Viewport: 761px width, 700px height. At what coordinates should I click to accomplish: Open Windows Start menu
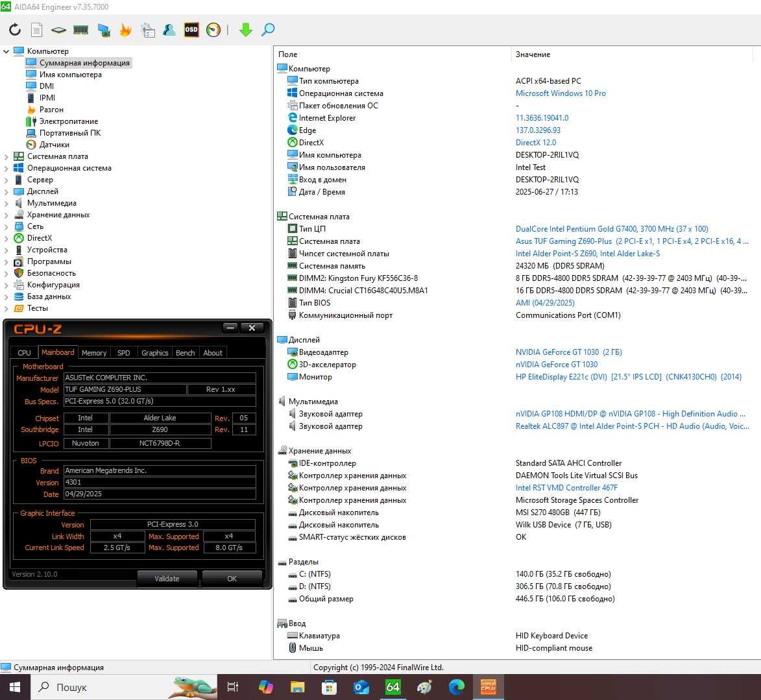tap(15, 687)
